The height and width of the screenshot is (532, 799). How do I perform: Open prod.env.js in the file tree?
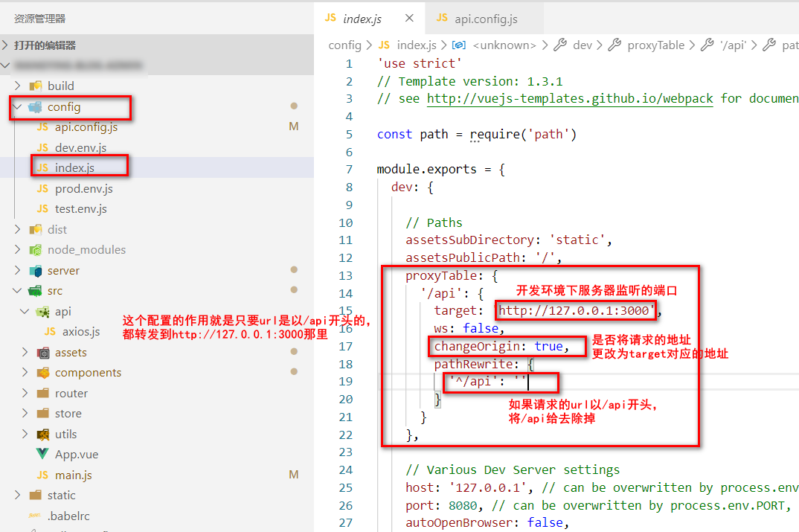coord(83,188)
